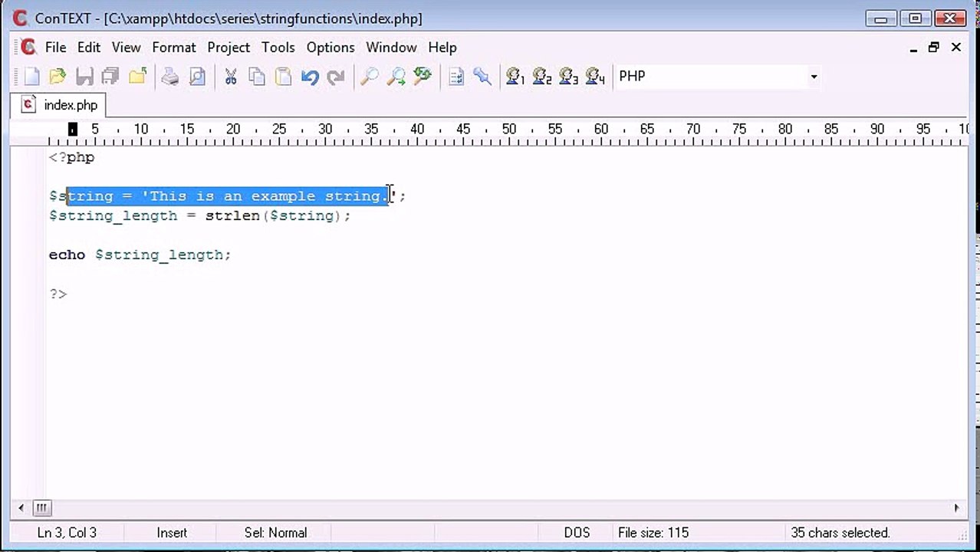Viewport: 980px width, 552px height.
Task: Open the Edit menu
Action: click(x=89, y=48)
